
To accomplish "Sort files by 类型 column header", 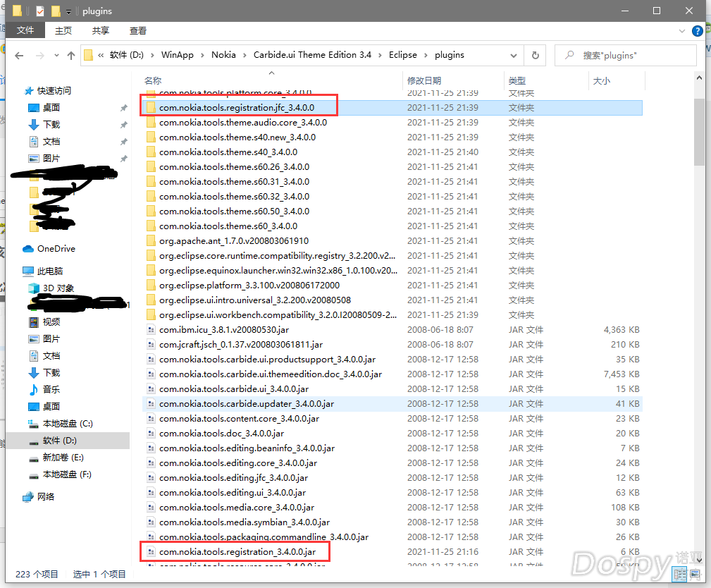I will tap(517, 81).
